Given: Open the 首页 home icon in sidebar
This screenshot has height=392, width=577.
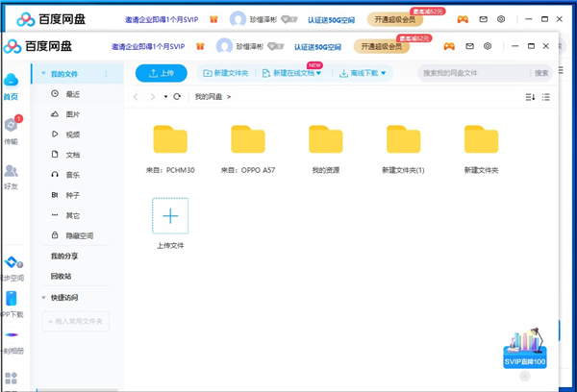Looking at the screenshot, I should click(x=11, y=85).
